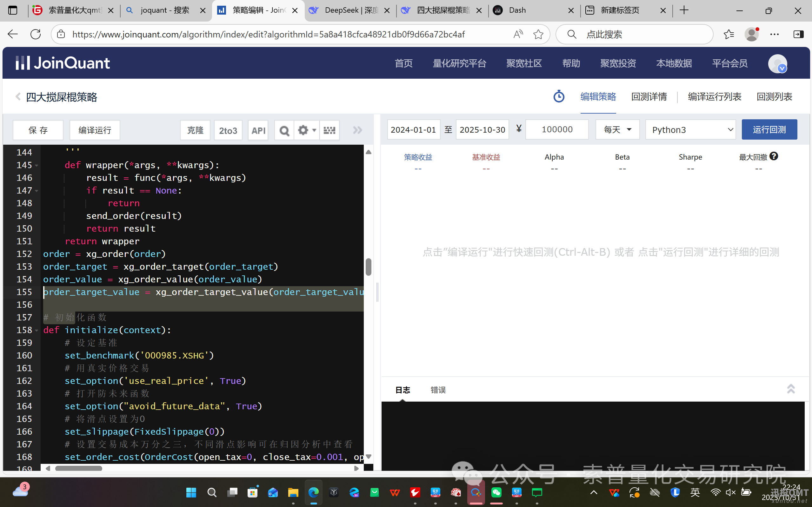The height and width of the screenshot is (507, 812).
Task: Click the 运行回测 button
Action: point(769,129)
